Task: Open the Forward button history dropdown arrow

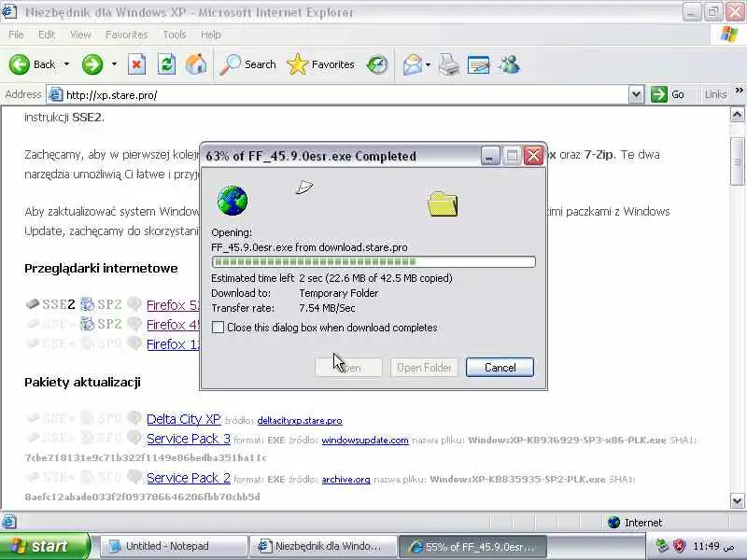Action: (114, 64)
